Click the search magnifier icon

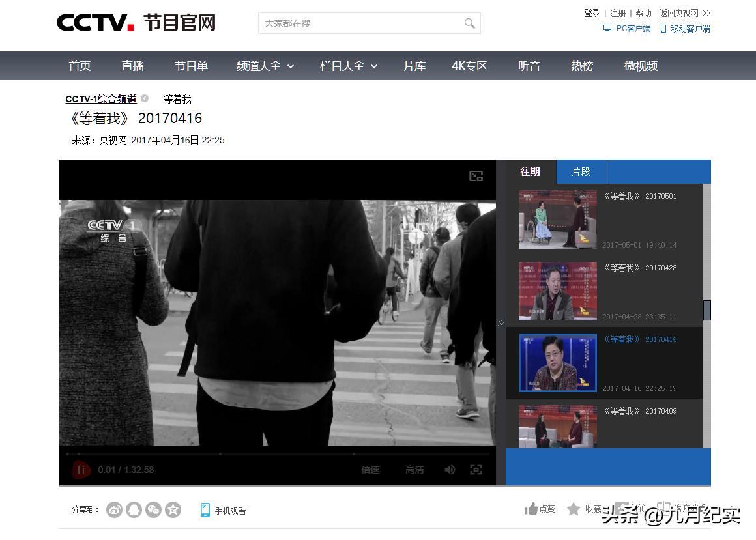point(469,23)
